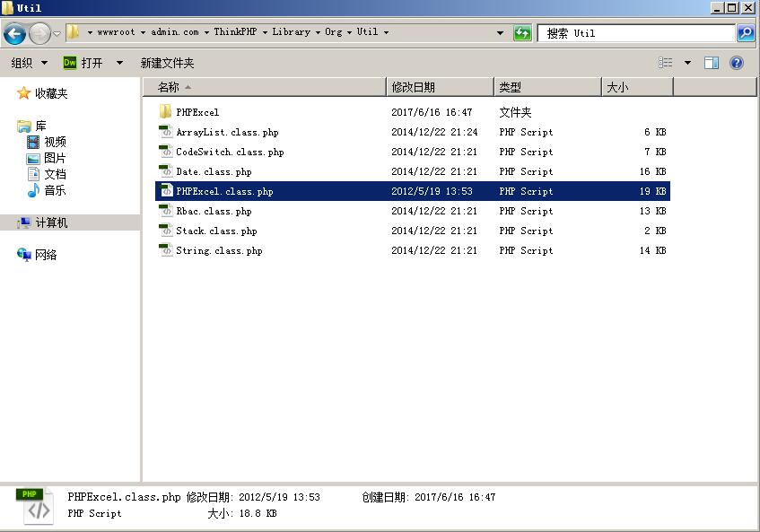Click the CodeSwitch.class.php file icon

pyautogui.click(x=166, y=152)
